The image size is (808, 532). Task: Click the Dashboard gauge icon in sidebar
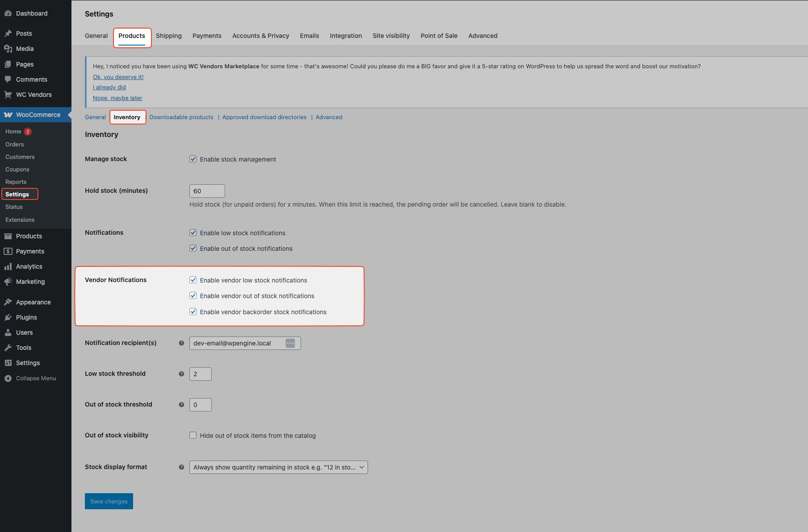click(x=8, y=13)
